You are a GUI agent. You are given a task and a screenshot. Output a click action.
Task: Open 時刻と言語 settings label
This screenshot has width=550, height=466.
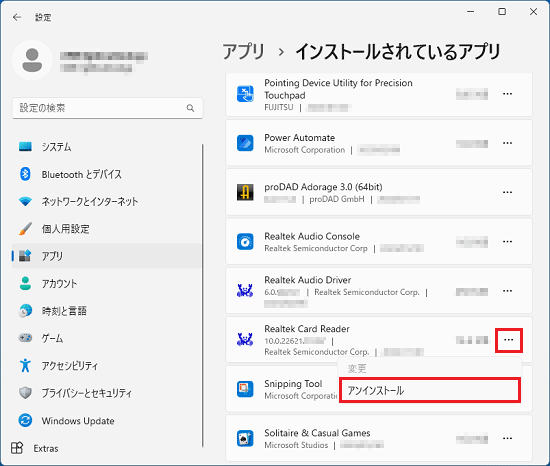[64, 311]
